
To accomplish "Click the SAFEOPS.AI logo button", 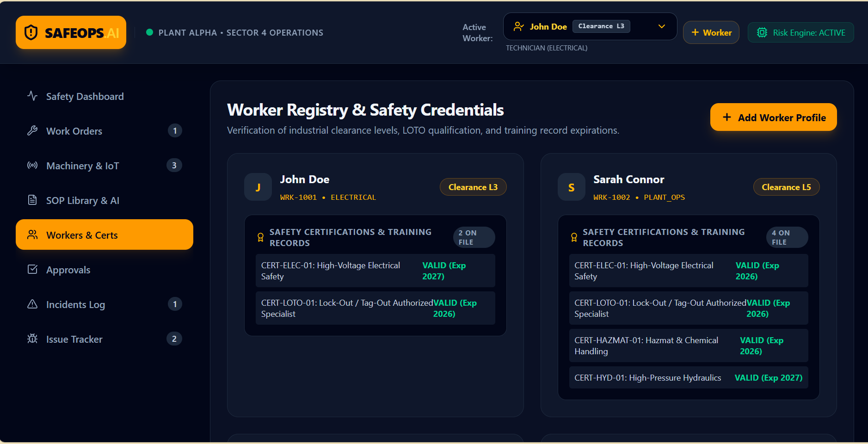I will (71, 32).
